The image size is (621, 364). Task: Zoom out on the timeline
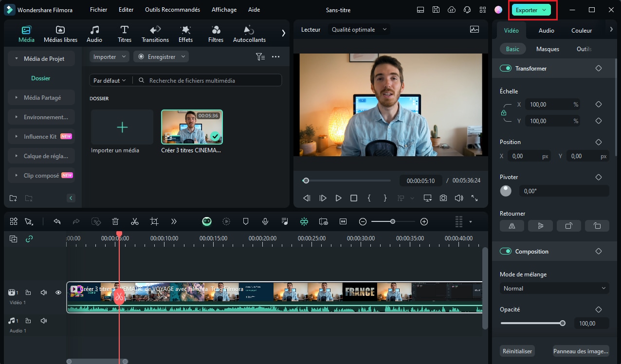coord(363,221)
